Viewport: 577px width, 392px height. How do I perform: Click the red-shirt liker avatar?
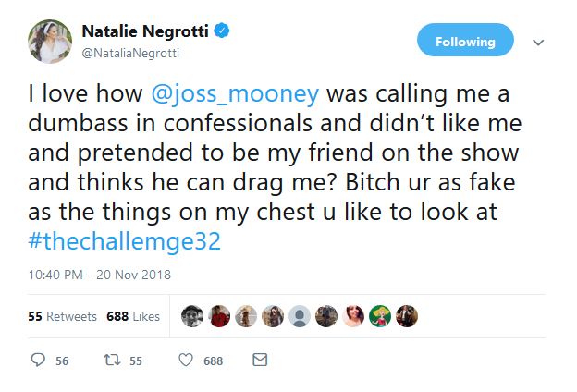(x=218, y=316)
